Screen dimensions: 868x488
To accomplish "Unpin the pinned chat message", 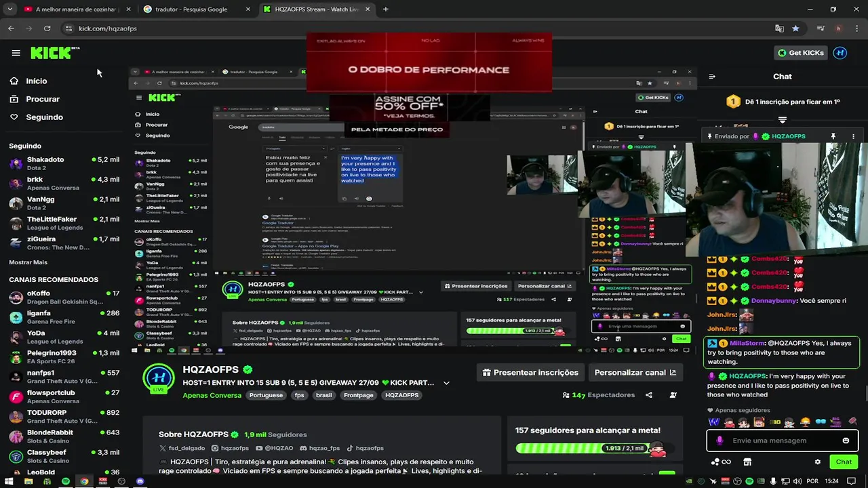I will pos(833,136).
